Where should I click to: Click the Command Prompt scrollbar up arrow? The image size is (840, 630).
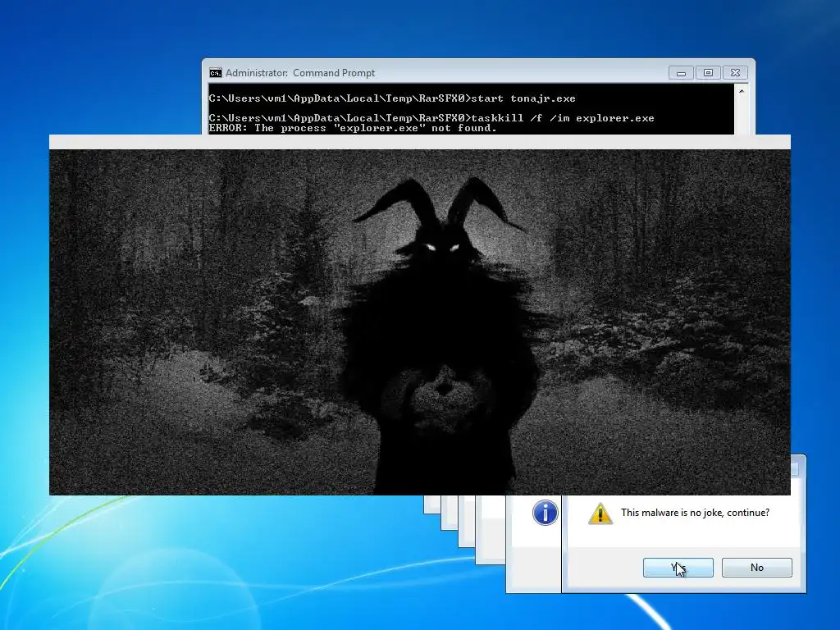click(x=742, y=91)
